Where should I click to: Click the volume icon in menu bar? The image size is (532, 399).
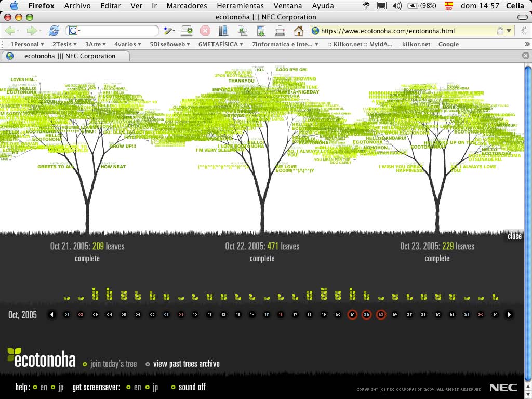click(397, 6)
